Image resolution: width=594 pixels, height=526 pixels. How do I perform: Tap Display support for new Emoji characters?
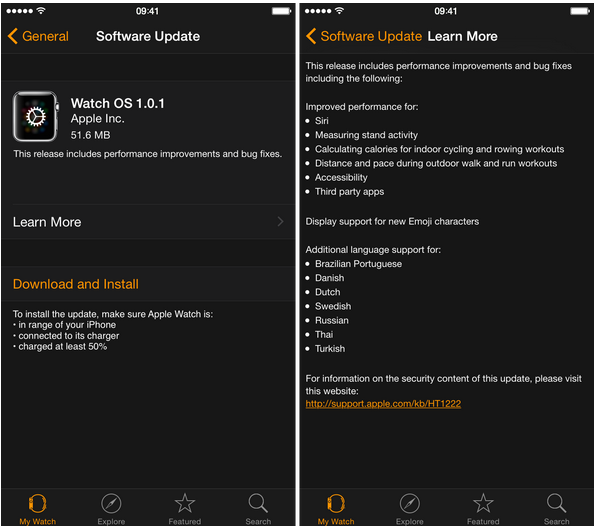tap(392, 221)
